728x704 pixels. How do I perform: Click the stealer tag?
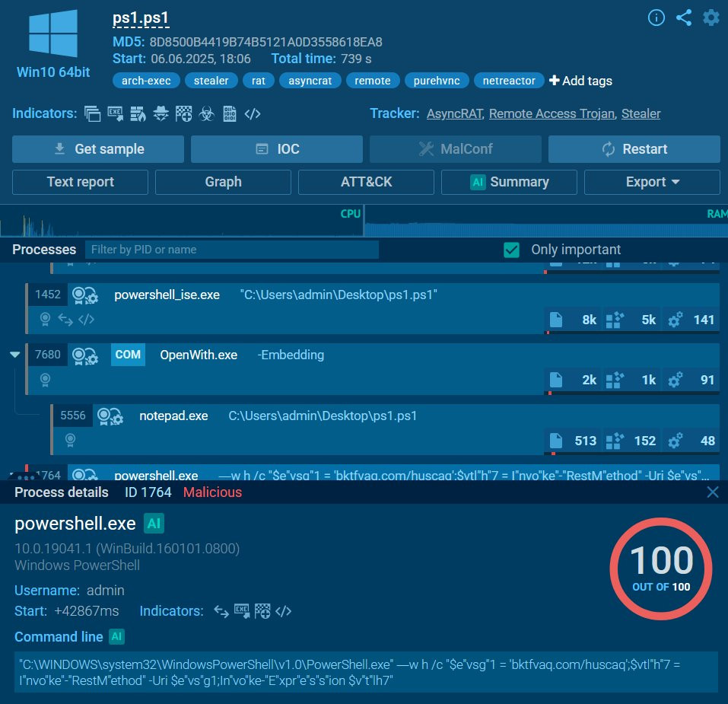[211, 81]
